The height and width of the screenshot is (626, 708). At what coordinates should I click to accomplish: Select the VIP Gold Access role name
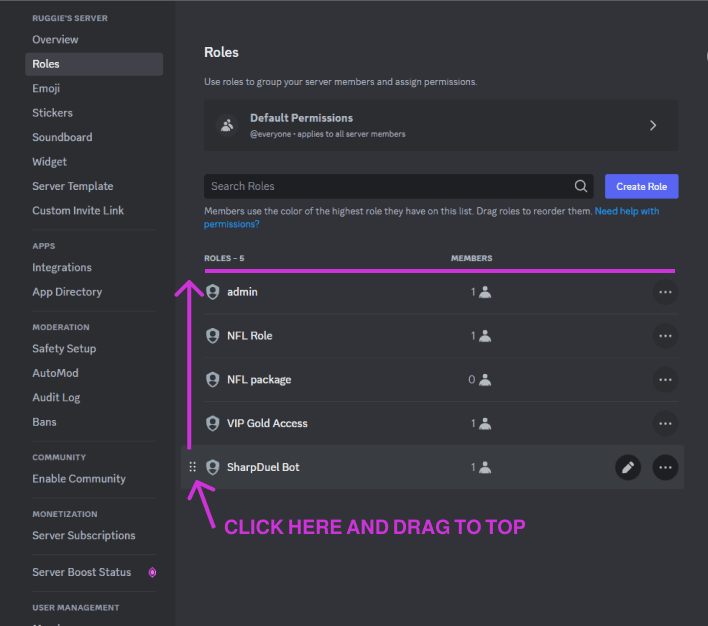267,424
